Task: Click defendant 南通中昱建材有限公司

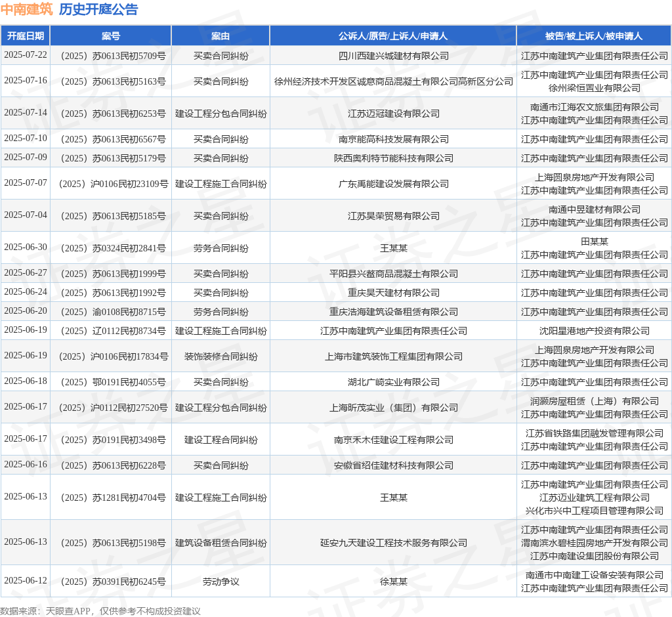Action: point(595,209)
